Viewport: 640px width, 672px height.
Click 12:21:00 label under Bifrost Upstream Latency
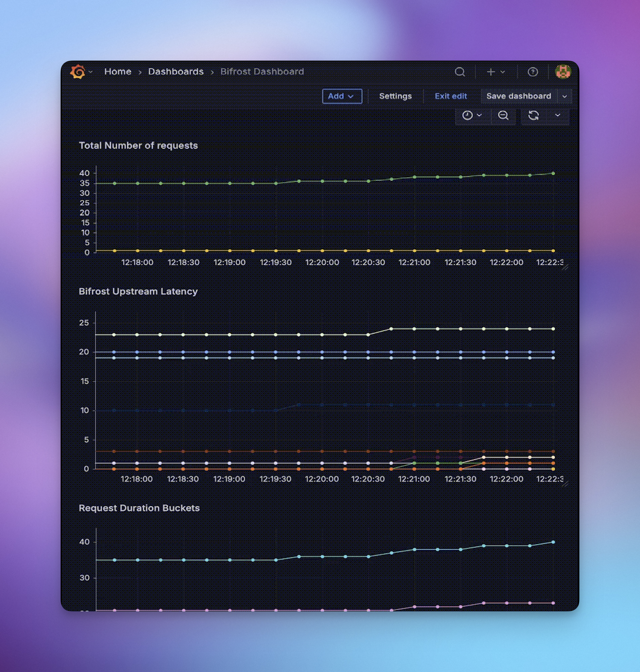(414, 479)
